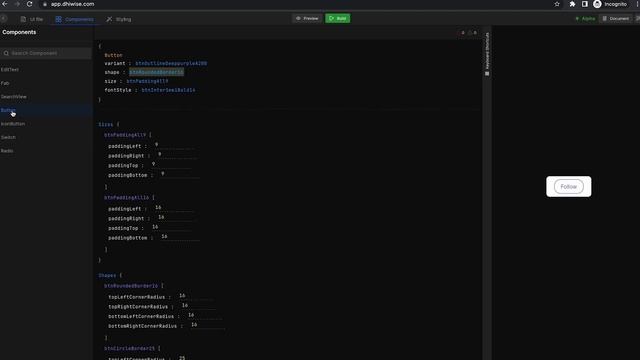Toggle the browser side panel icon
The width and height of the screenshot is (640, 360).
[x=584, y=4]
